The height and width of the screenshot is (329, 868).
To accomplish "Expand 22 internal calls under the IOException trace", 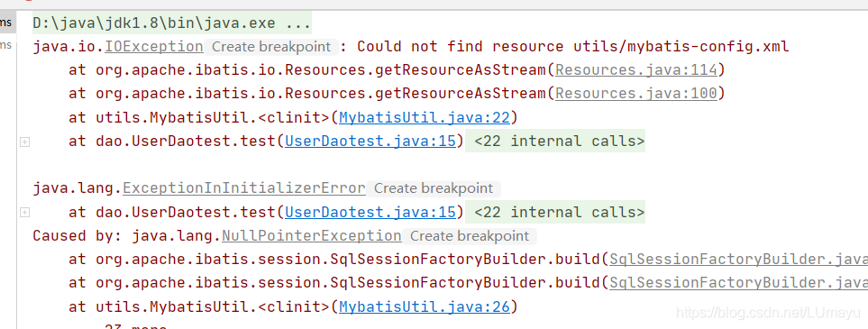I will tap(555, 142).
